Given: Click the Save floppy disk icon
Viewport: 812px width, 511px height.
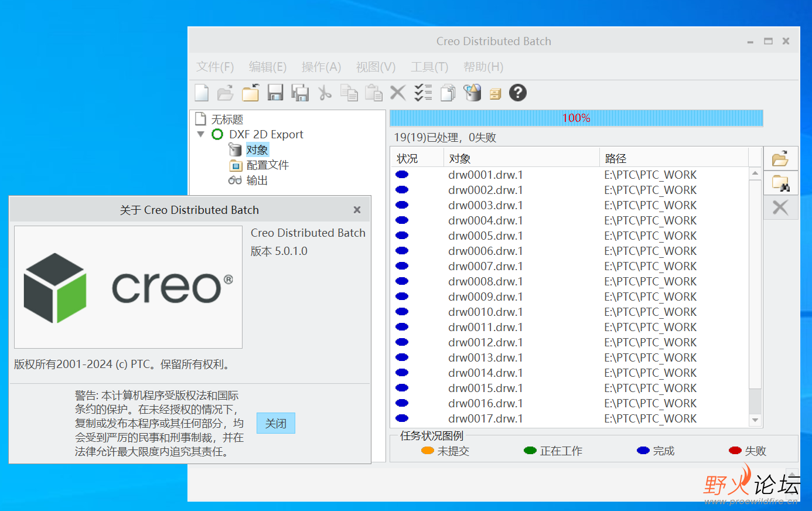Looking at the screenshot, I should tap(275, 93).
